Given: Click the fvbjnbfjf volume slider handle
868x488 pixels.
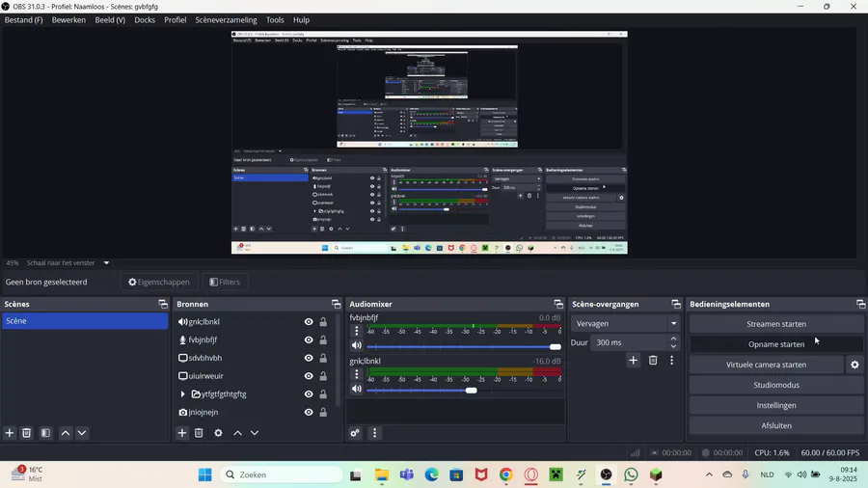Looking at the screenshot, I should 556,347.
